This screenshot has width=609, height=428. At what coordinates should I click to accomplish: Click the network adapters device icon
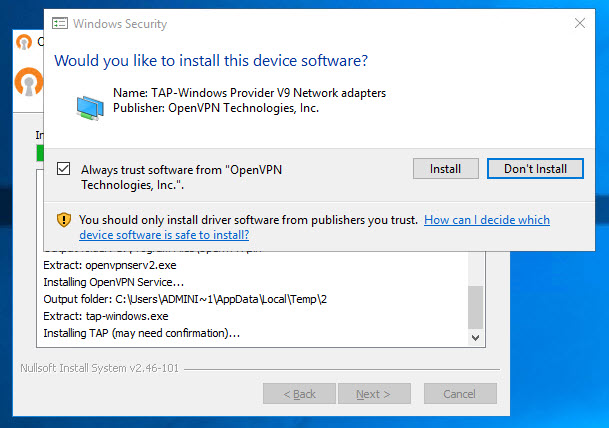click(90, 108)
